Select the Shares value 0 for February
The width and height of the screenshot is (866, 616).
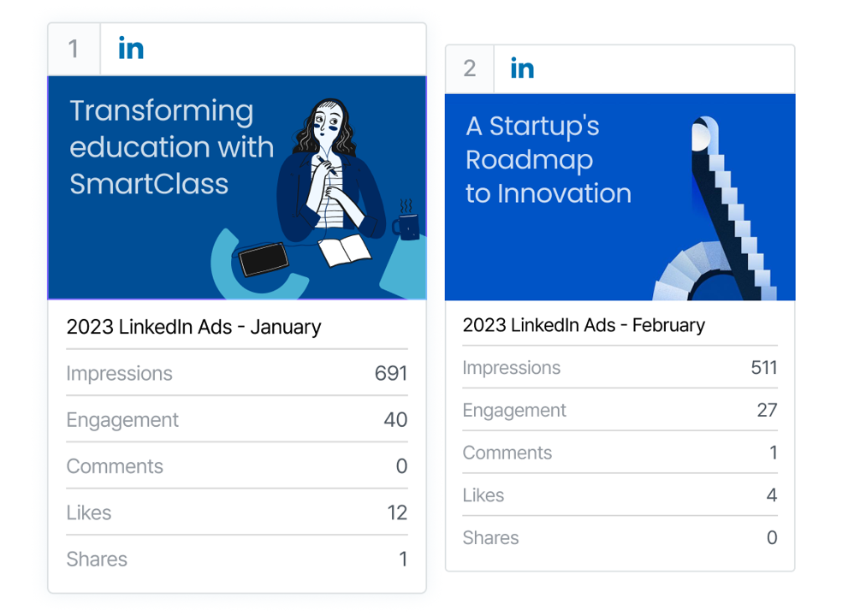click(x=772, y=538)
